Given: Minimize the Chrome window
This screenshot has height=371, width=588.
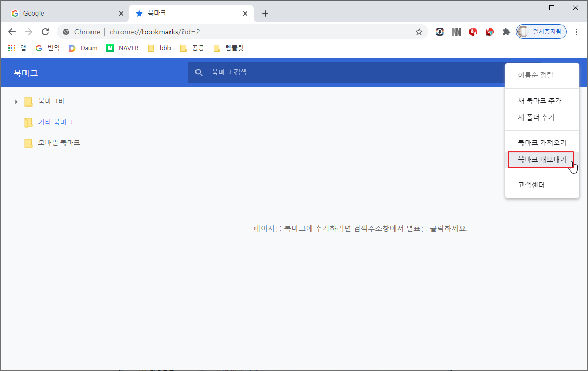Looking at the screenshot, I should click(528, 8).
